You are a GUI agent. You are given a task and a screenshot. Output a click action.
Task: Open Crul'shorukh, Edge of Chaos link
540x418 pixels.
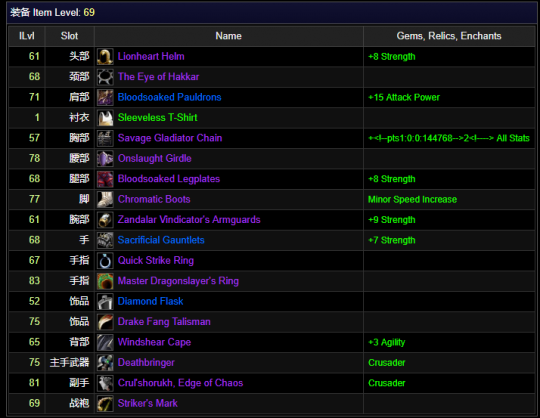click(x=180, y=383)
